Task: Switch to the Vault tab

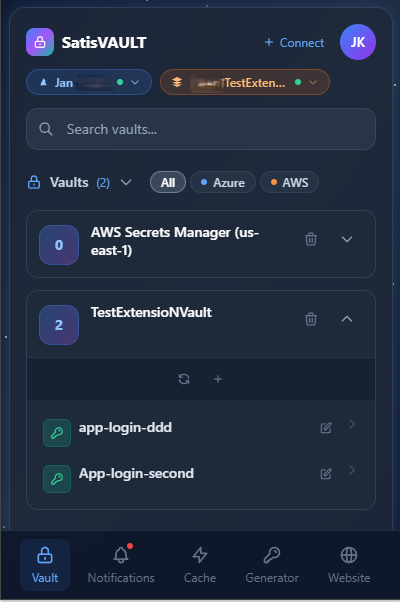Action: tap(45, 565)
